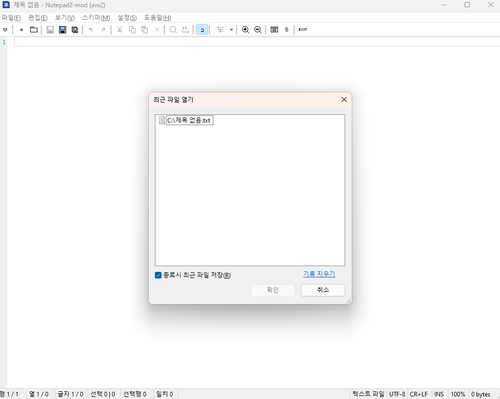500x399 pixels.
Task: Click the 선택행 0 status entry
Action: tap(135, 394)
